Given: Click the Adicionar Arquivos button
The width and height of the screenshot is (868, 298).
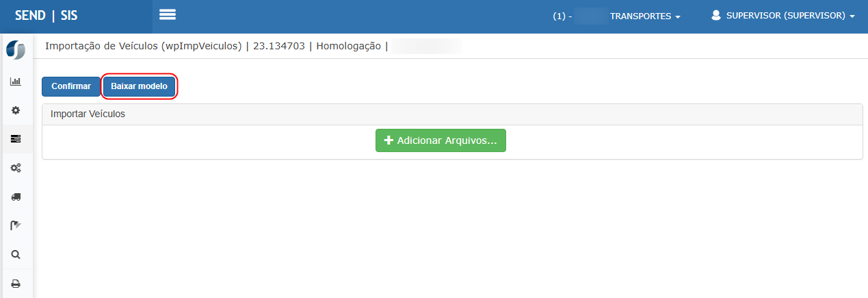Looking at the screenshot, I should [x=440, y=140].
